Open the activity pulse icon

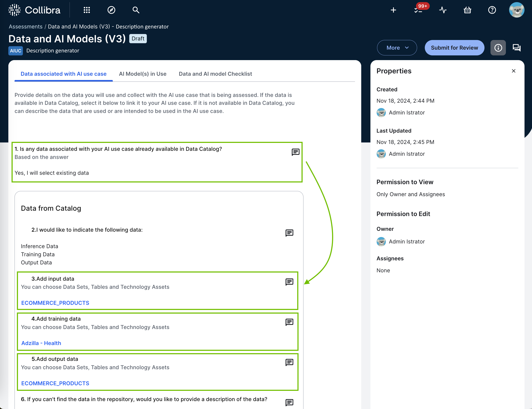pos(443,10)
